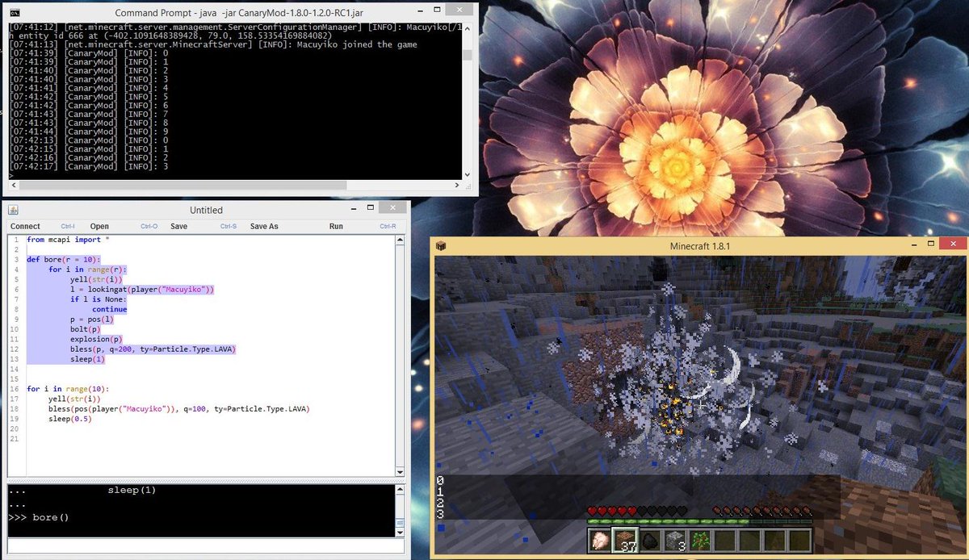
Task: Open the Open menu item in editor
Action: point(99,227)
